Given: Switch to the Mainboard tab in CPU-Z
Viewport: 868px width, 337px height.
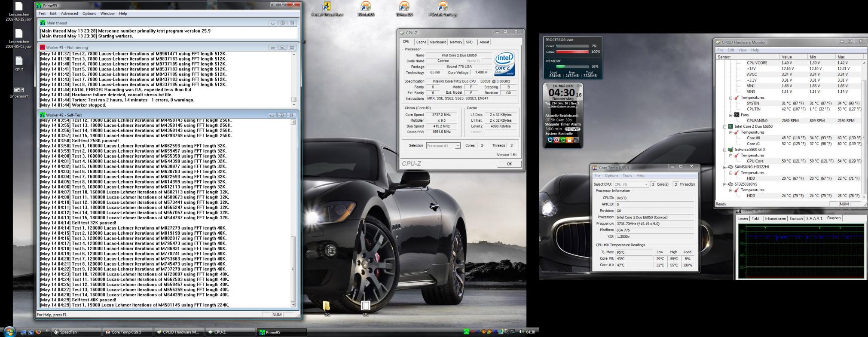Looking at the screenshot, I should click(x=438, y=42).
